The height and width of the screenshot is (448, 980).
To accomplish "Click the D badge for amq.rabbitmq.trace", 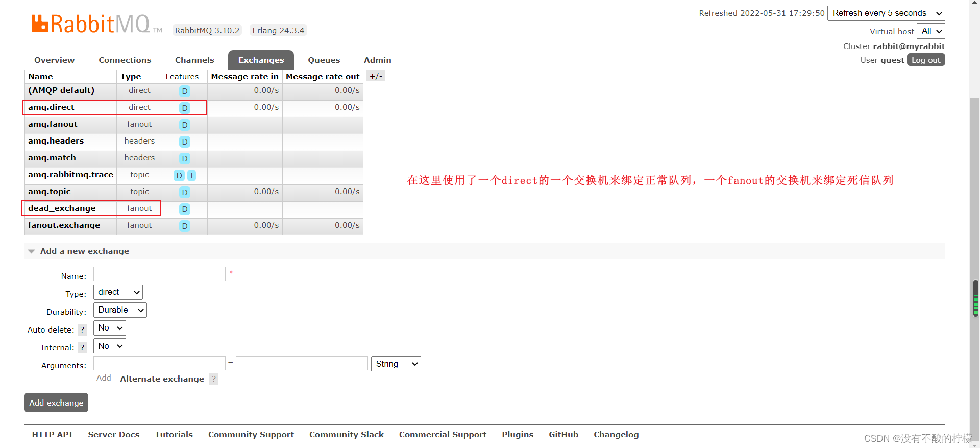I will (x=179, y=175).
